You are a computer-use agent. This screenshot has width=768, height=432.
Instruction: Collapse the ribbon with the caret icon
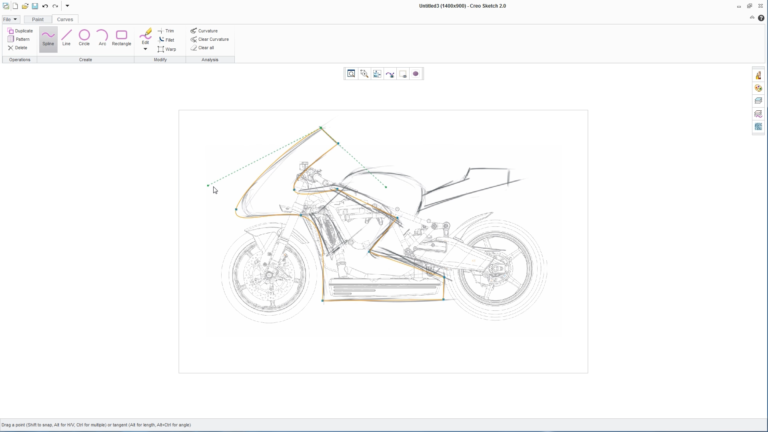tap(752, 18)
